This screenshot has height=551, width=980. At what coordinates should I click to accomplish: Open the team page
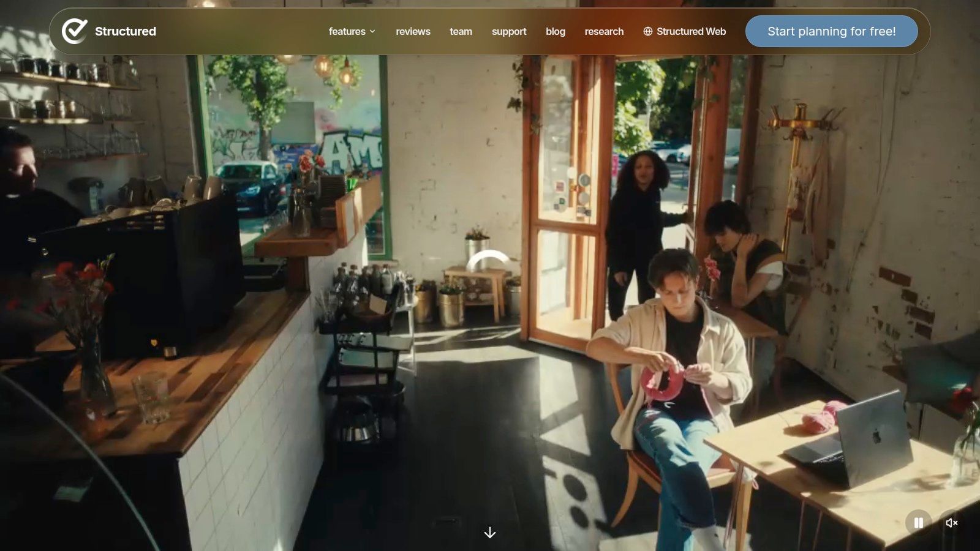[x=461, y=31]
